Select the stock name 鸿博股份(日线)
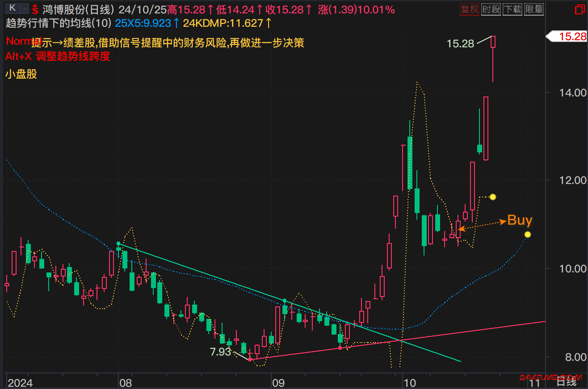 pyautogui.click(x=78, y=9)
